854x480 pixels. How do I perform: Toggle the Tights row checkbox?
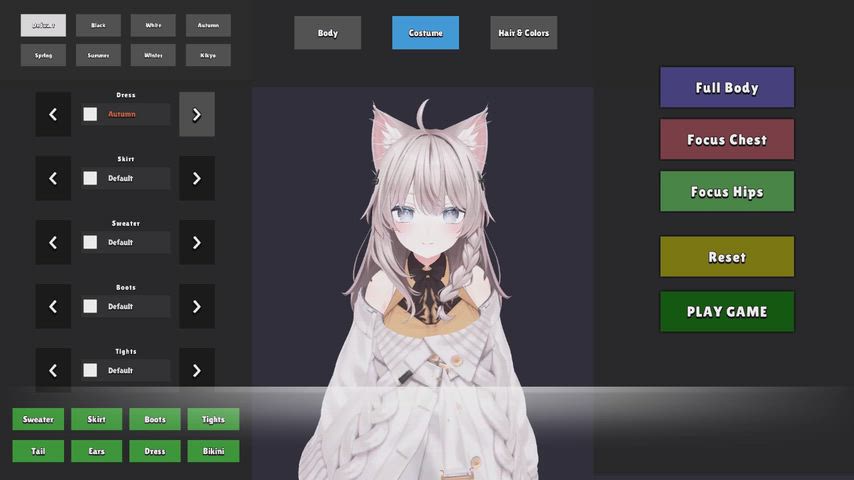pos(90,370)
